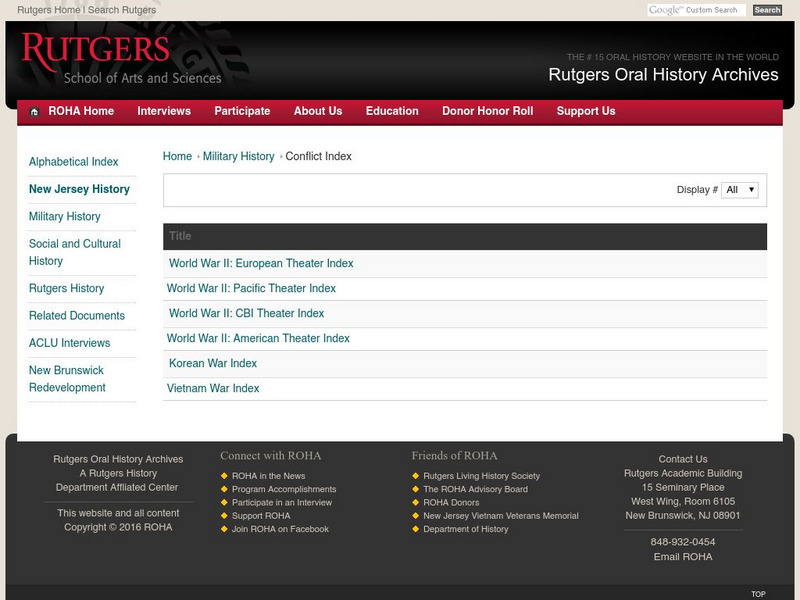Click the Conflict Index breadcrumb text

coord(318,156)
